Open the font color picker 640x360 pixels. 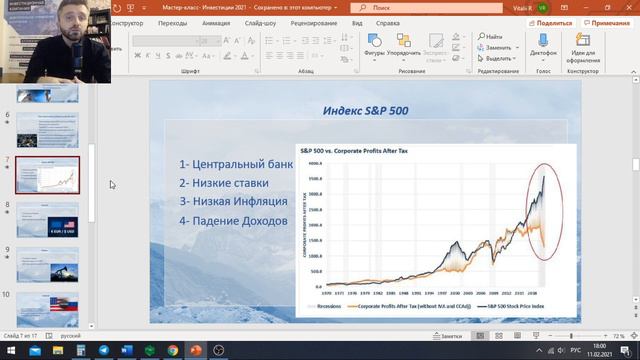247,56
